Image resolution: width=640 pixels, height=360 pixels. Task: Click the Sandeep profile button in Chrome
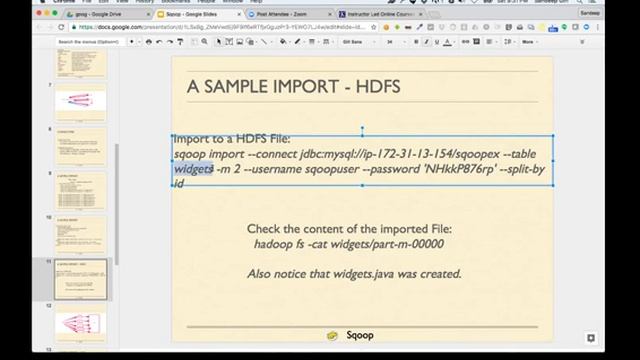click(590, 13)
